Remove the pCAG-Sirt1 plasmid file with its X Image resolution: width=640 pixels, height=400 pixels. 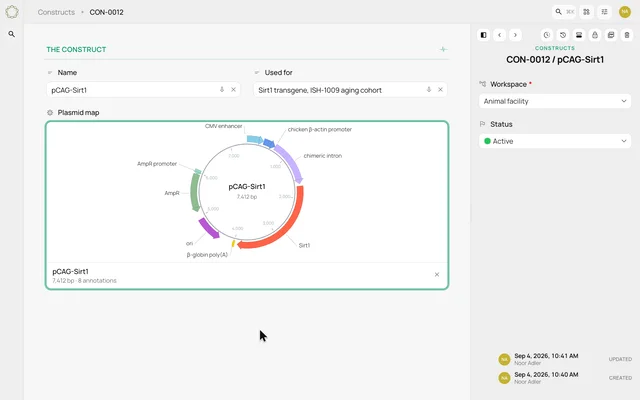point(437,275)
